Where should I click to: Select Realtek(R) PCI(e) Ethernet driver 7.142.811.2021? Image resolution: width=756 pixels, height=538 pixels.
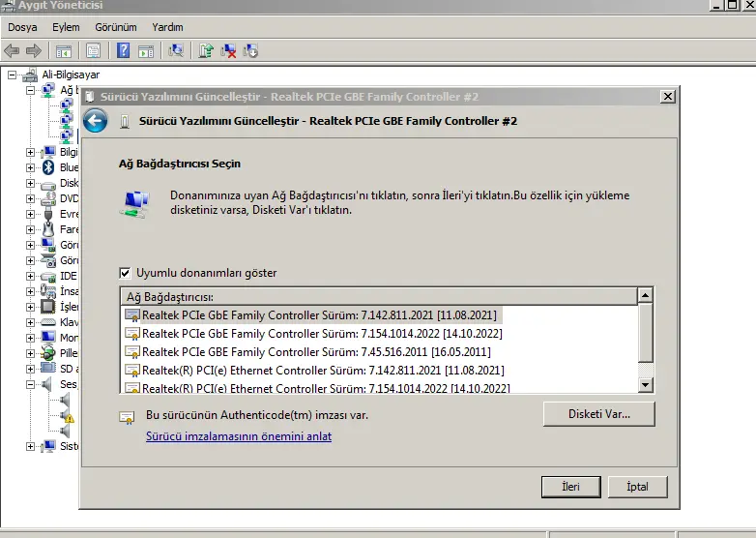pos(314,370)
